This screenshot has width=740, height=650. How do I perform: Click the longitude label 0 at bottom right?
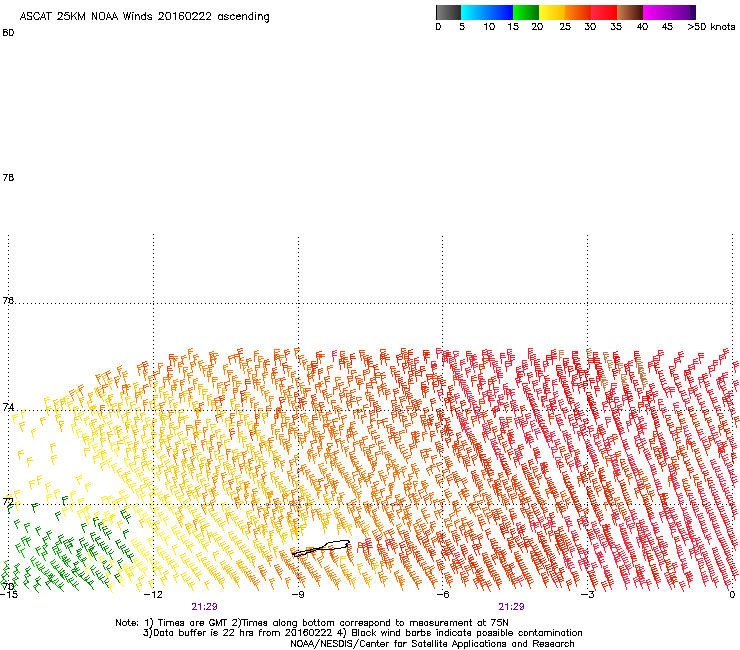point(732,594)
